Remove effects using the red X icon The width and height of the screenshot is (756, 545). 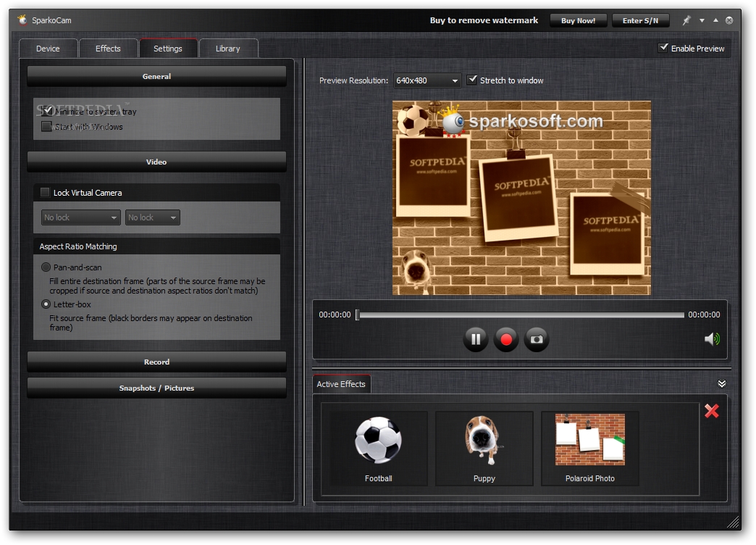click(x=712, y=411)
